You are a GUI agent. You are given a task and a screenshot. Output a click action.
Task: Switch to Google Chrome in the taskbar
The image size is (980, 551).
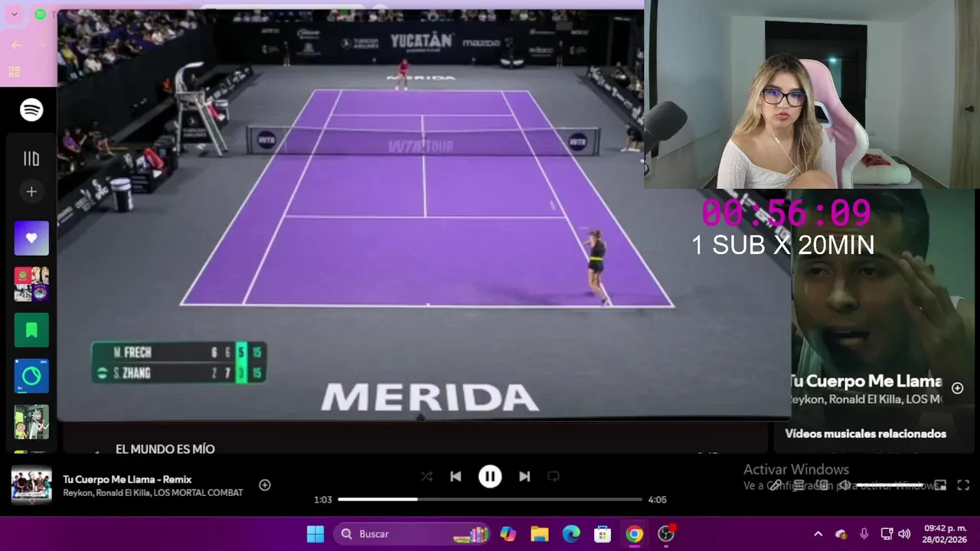click(x=635, y=534)
